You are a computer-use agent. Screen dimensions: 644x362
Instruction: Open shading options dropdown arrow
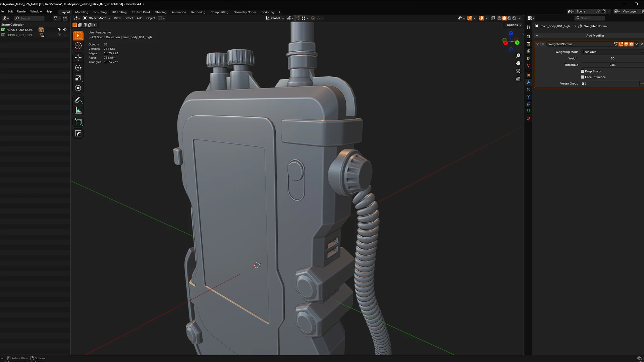pyautogui.click(x=519, y=18)
